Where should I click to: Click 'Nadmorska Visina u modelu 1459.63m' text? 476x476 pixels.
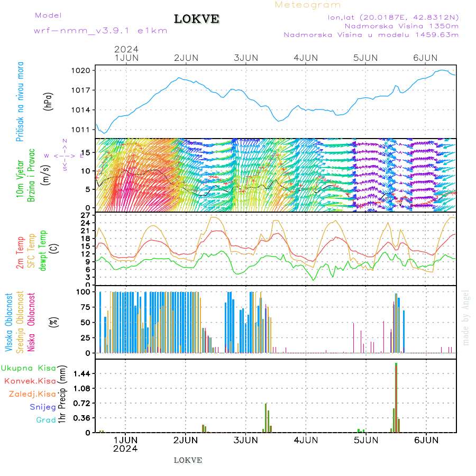[x=371, y=35]
